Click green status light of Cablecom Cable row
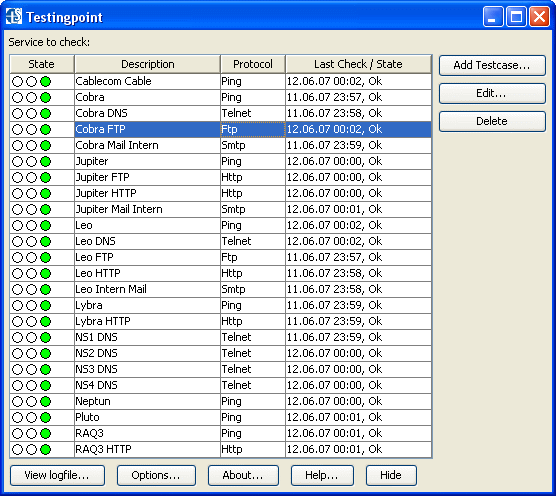 pos(45,82)
